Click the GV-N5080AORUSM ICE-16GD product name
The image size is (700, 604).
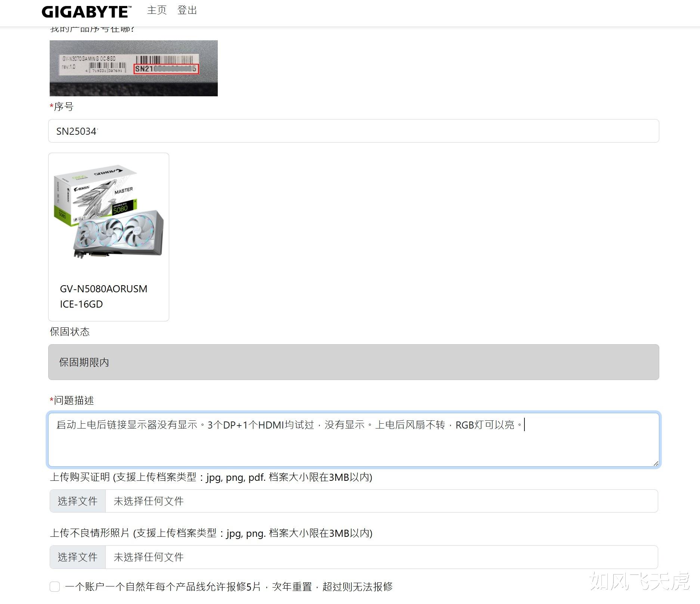pos(103,296)
